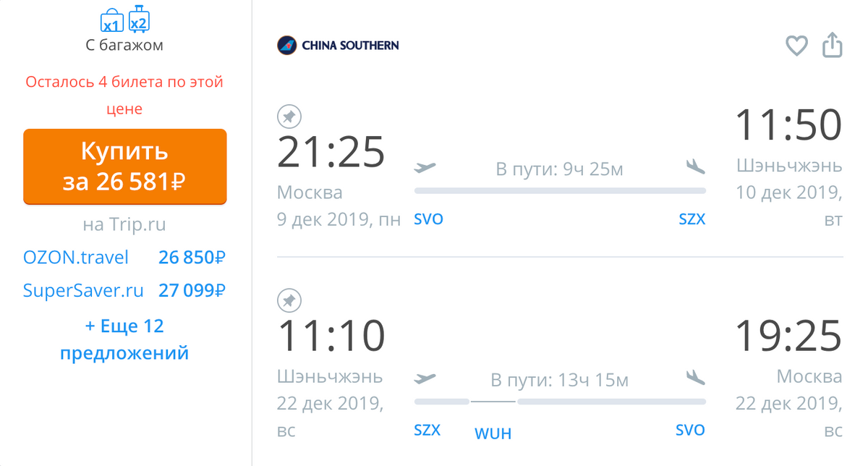Viewport: 868px width, 466px height.
Task: Click the return flight landing plane icon
Action: click(x=695, y=377)
